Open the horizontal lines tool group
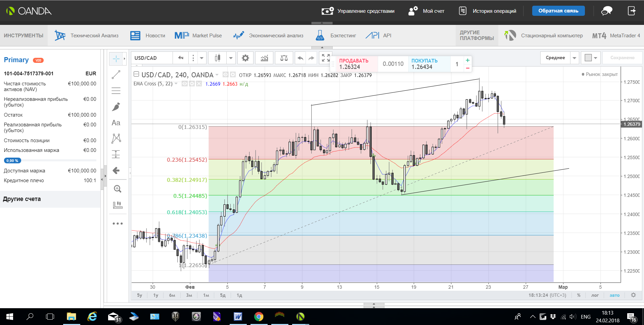The image size is (644, 325). click(x=116, y=91)
